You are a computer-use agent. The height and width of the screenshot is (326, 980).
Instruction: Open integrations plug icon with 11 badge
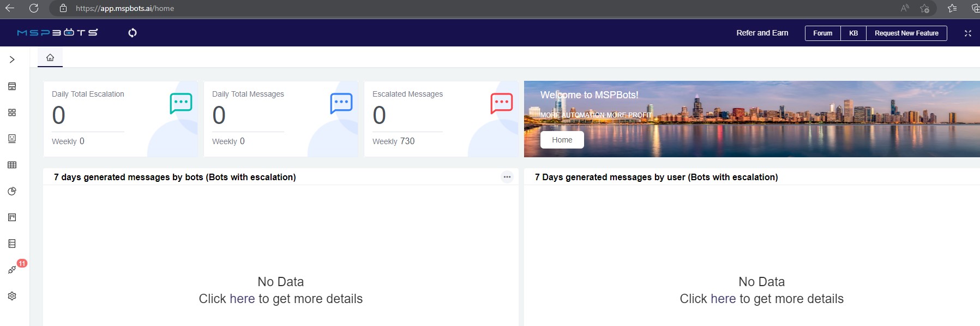(x=12, y=270)
